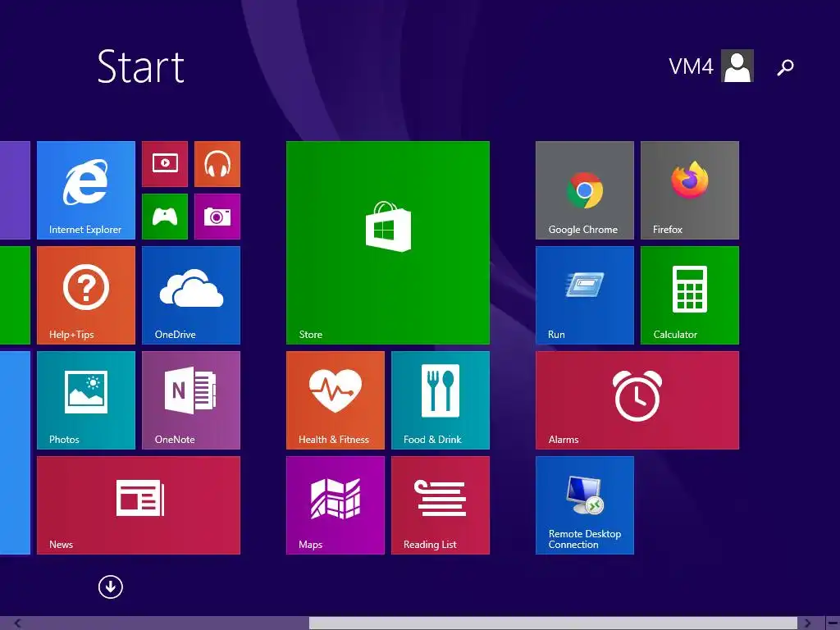Image resolution: width=840 pixels, height=630 pixels.
Task: Open the Video tile with play icon
Action: [165, 164]
